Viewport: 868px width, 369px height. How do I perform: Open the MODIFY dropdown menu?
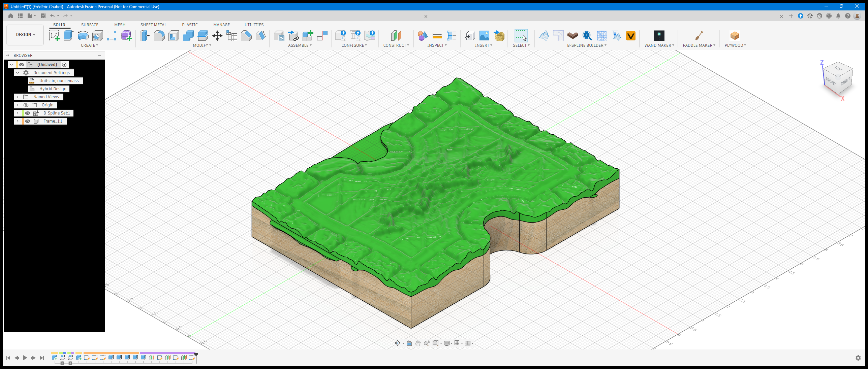click(x=202, y=45)
